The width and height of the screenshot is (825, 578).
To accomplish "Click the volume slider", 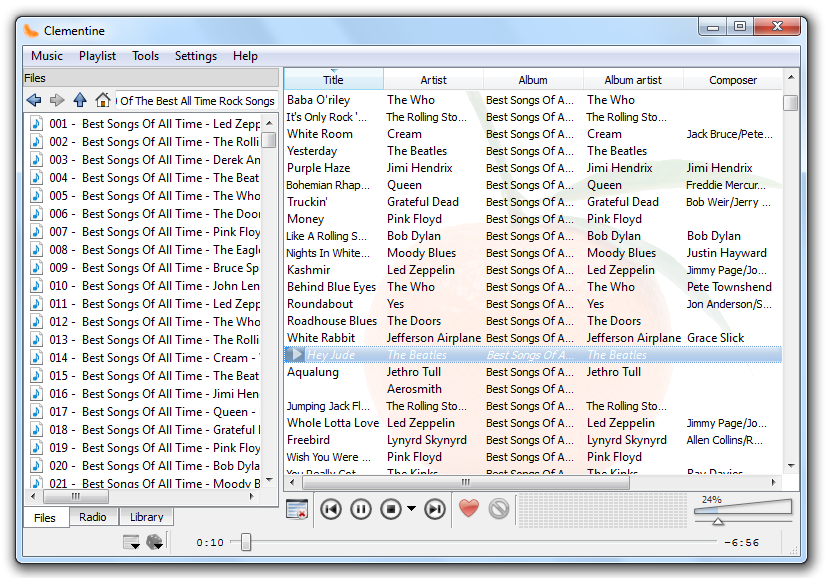I will (742, 513).
